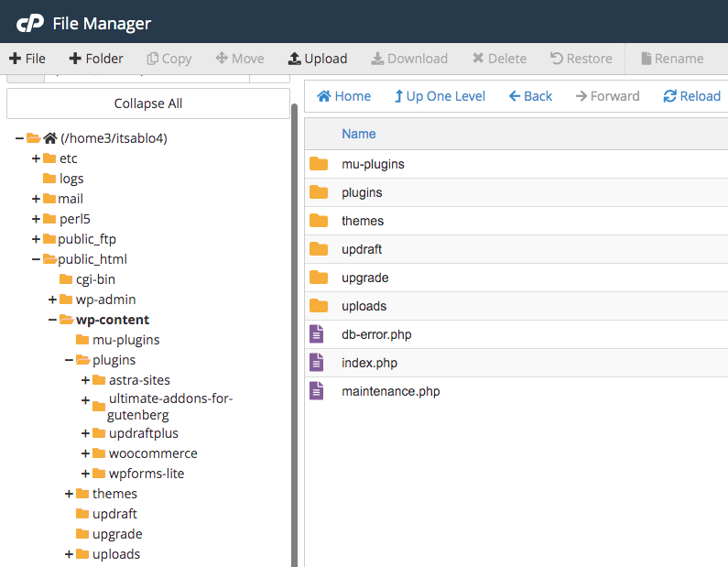The width and height of the screenshot is (728, 567).
Task: Click upgrade folder icon in file list
Action: pyautogui.click(x=319, y=278)
